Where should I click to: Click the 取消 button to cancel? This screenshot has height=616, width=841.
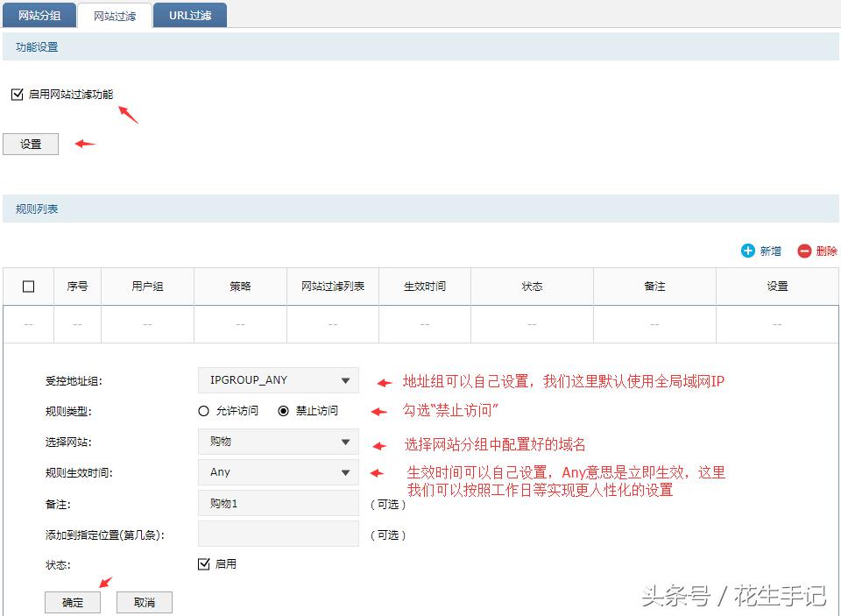pyautogui.click(x=144, y=602)
